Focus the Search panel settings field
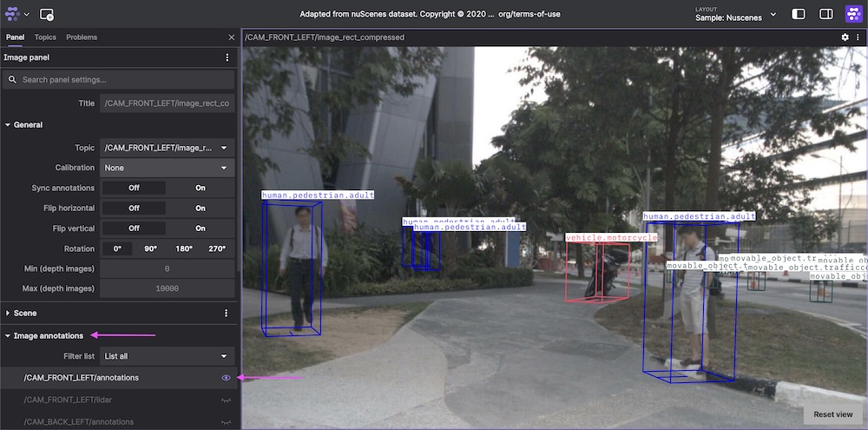The image size is (868, 430). (118, 80)
